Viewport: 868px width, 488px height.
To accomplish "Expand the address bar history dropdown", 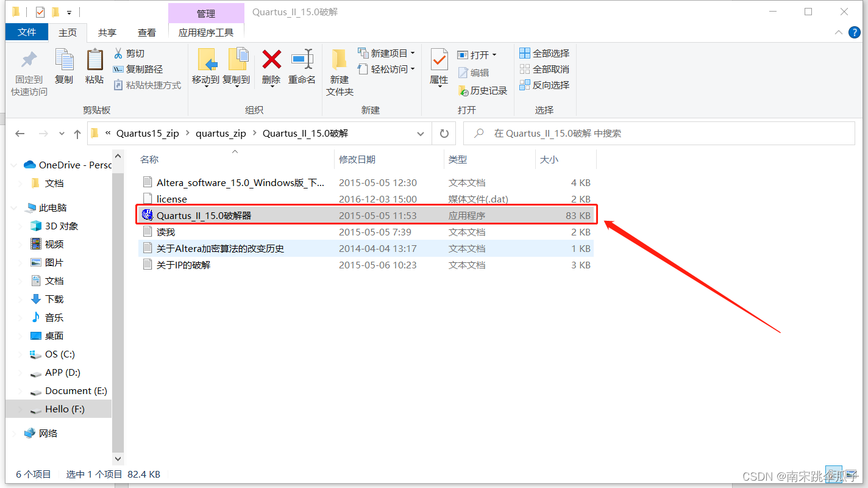I will (x=421, y=134).
